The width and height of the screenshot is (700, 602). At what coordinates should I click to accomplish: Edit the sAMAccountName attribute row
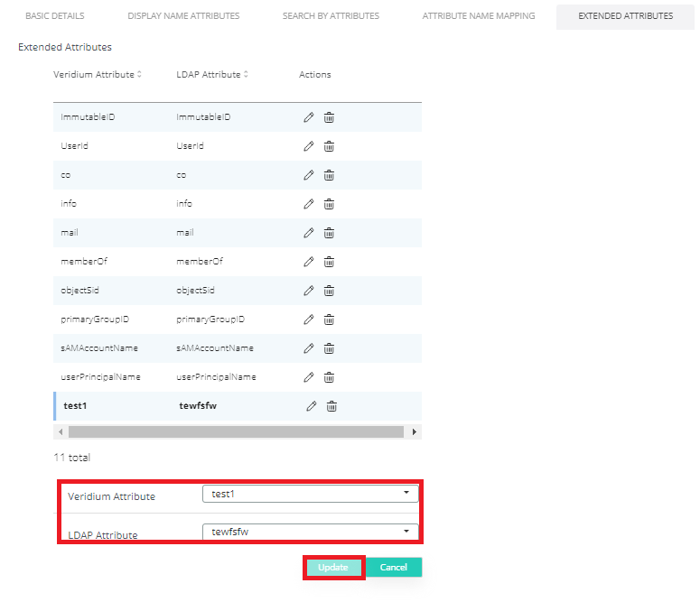308,348
